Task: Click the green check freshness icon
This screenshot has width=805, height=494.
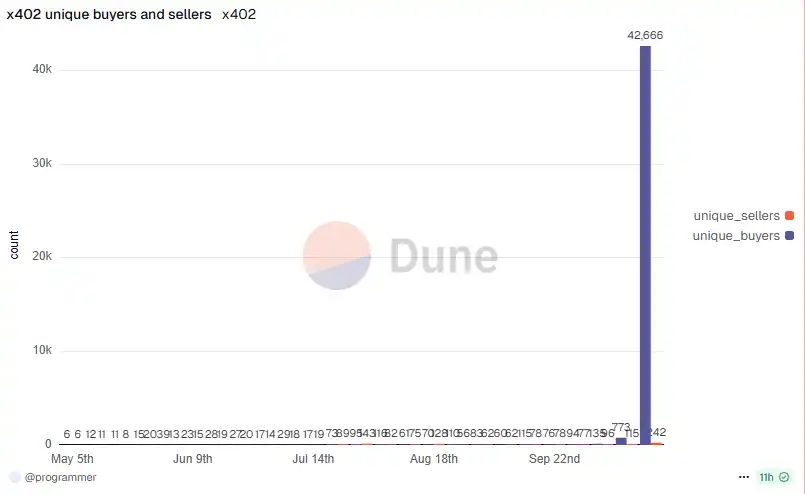Action: 784,477
